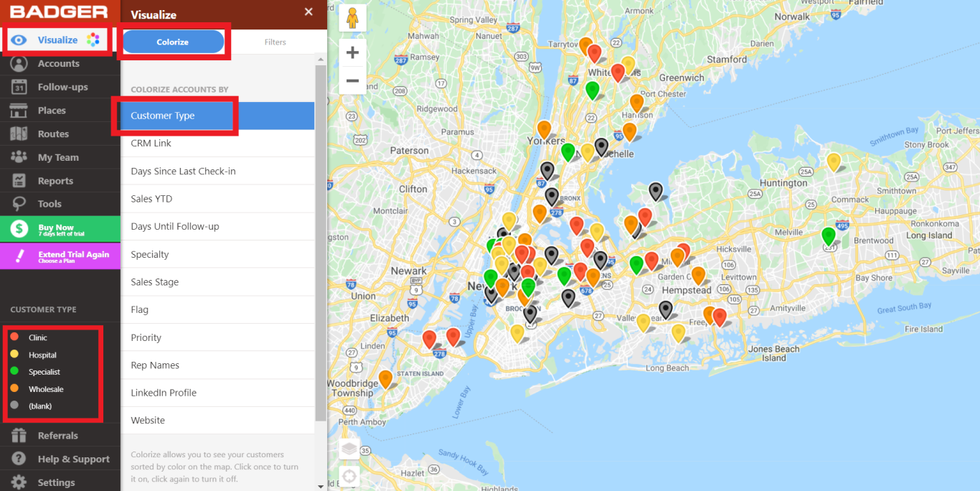Image resolution: width=980 pixels, height=491 pixels.
Task: Select Website colorize option
Action: (x=217, y=421)
